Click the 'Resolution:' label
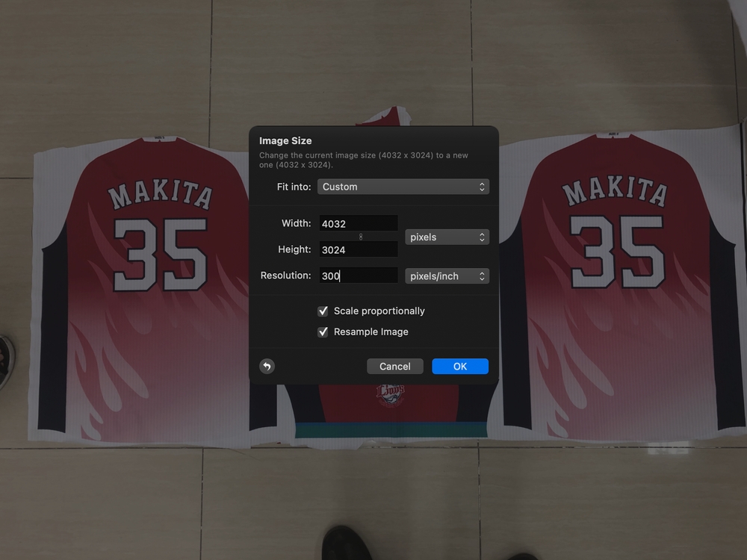The image size is (747, 560). tap(285, 276)
